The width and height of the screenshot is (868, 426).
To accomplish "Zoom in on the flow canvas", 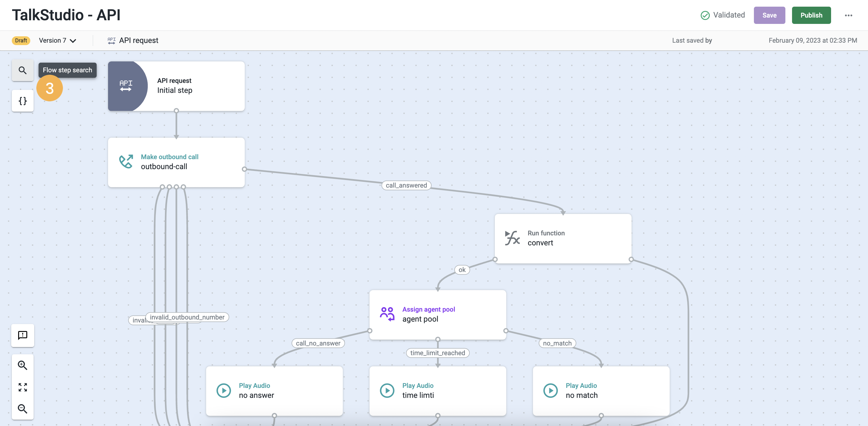I will pos(23,365).
